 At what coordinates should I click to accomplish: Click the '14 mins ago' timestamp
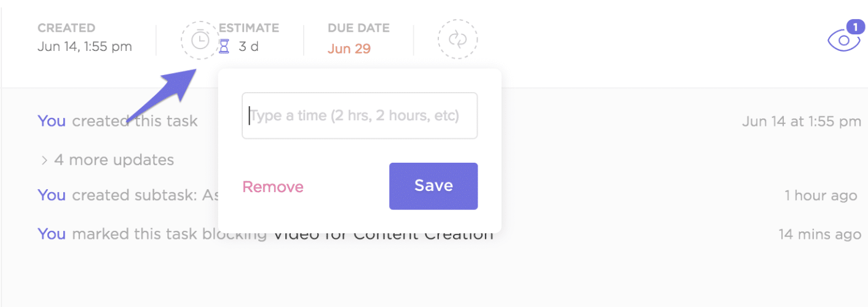tap(819, 235)
